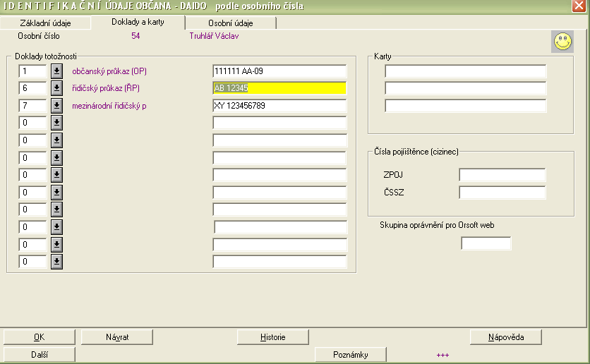This screenshot has height=364, width=590.
Task: Click the občanský průkaz (OP) label
Action: [109, 71]
